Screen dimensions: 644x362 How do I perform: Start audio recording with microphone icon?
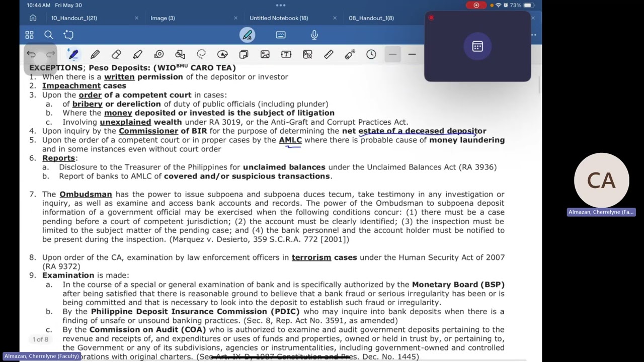tap(314, 35)
